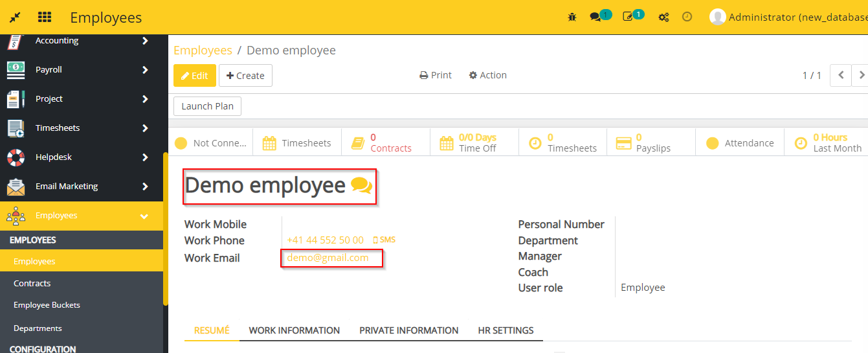This screenshot has width=868, height=353.
Task: Open the apps grid menu icon
Action: pyautogui.click(x=45, y=17)
